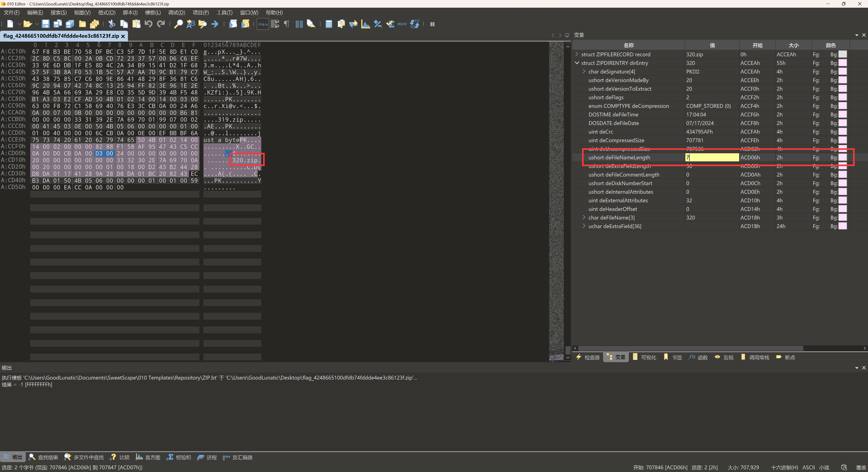868x472 pixels.
Task: Open the 编辑(E) menu
Action: pyautogui.click(x=35, y=12)
